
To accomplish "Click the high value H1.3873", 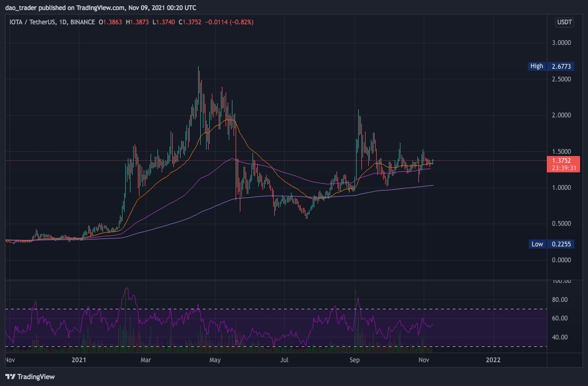I will pos(137,22).
